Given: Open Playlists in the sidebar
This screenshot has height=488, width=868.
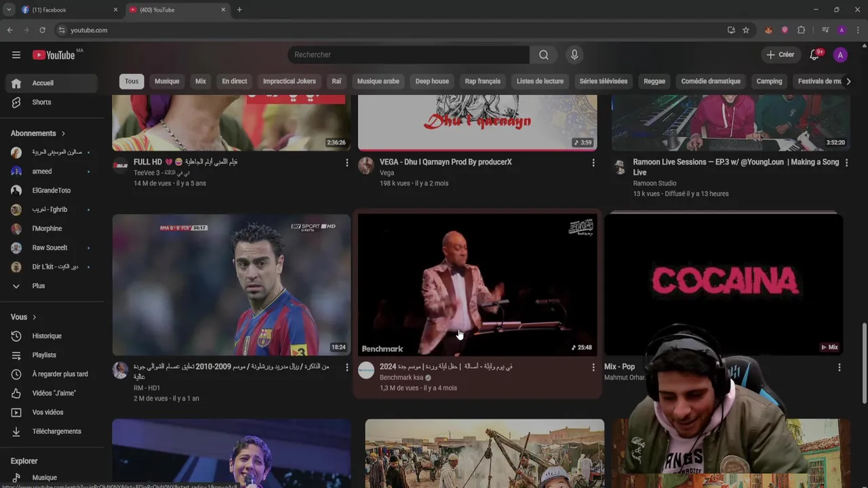Looking at the screenshot, I should pyautogui.click(x=52, y=355).
